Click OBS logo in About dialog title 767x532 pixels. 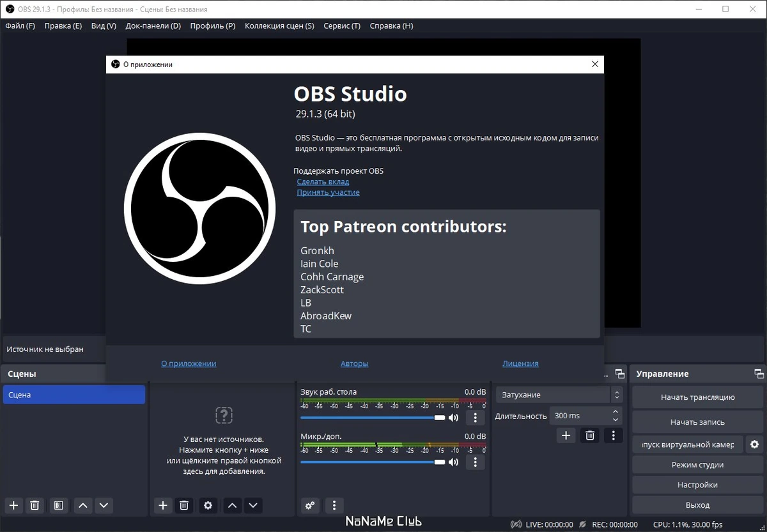(115, 64)
